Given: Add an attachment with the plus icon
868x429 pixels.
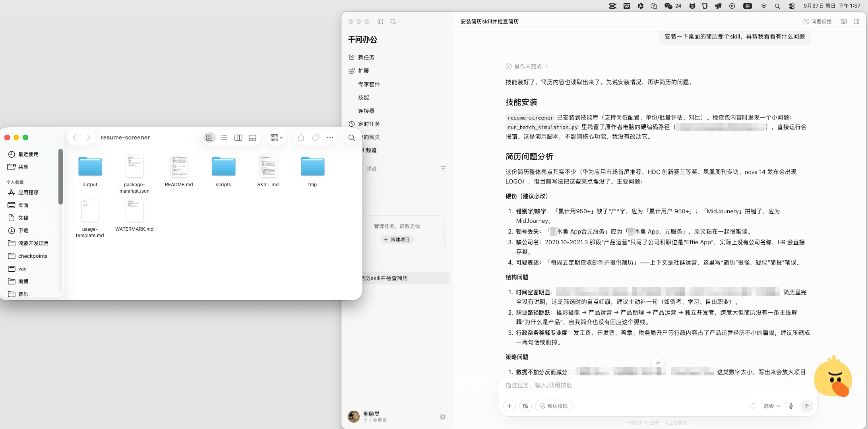Looking at the screenshot, I should (510, 406).
